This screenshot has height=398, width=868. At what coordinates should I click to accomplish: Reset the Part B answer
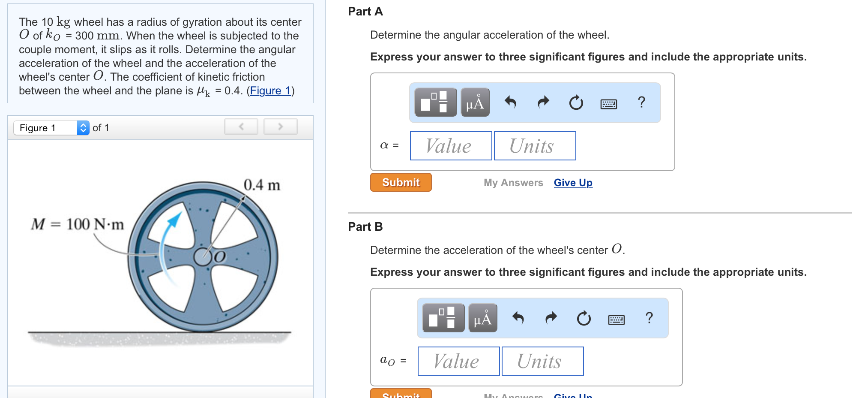[x=584, y=318]
